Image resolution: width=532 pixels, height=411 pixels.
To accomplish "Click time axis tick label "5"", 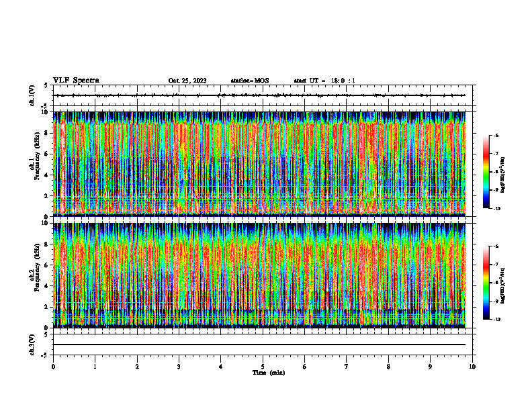I will pyautogui.click(x=263, y=367).
